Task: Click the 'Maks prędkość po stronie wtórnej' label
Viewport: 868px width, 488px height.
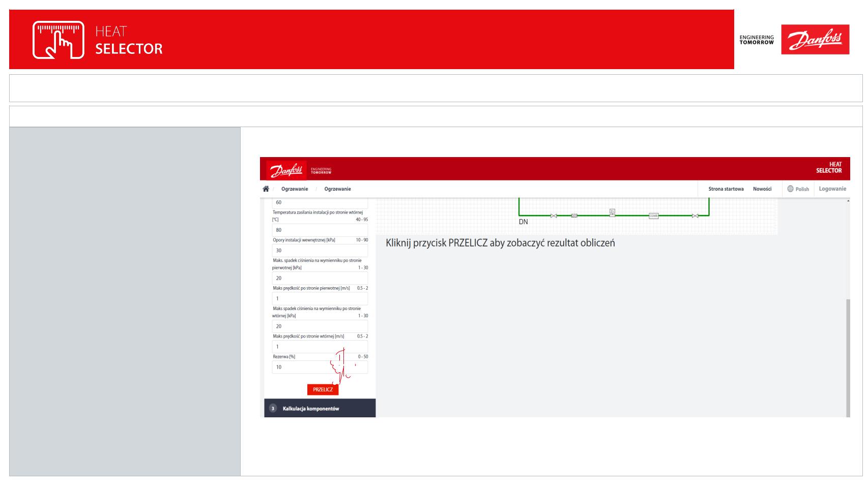Action: (308, 337)
